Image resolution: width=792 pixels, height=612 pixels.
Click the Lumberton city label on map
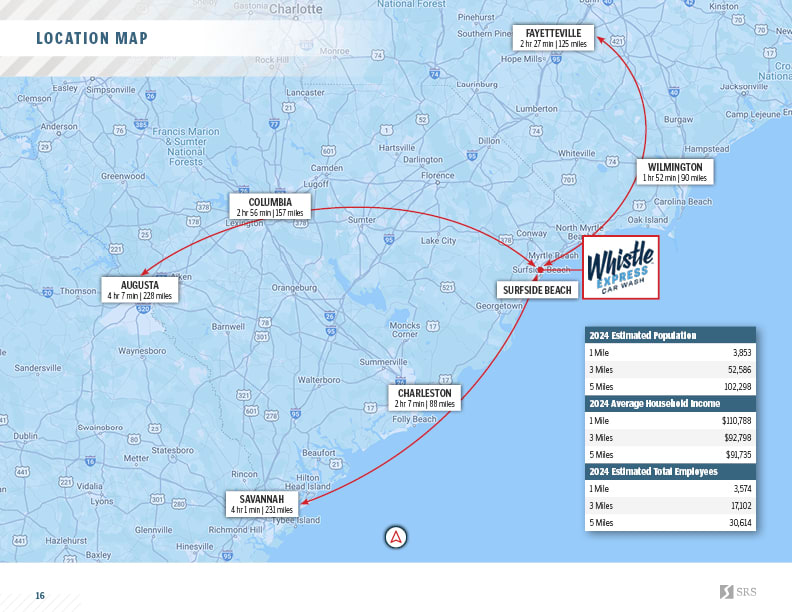coord(536,109)
